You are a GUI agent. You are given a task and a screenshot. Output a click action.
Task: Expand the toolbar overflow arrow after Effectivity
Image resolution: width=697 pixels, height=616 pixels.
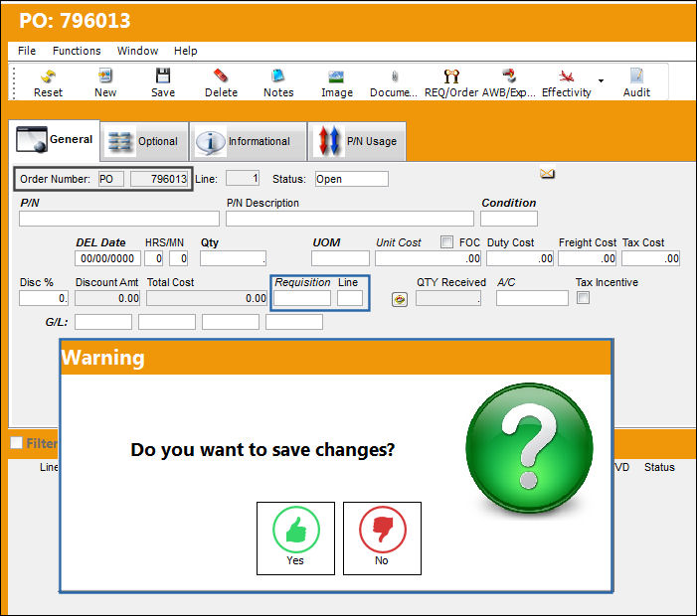click(601, 80)
